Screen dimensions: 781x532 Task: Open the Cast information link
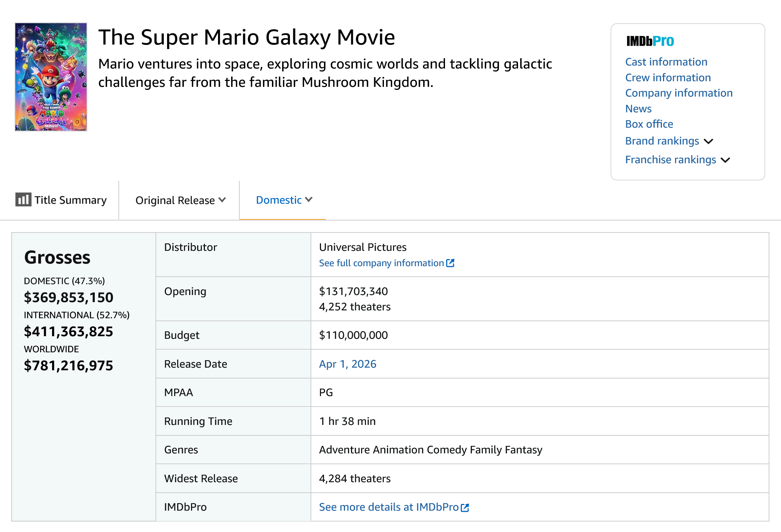pos(666,62)
